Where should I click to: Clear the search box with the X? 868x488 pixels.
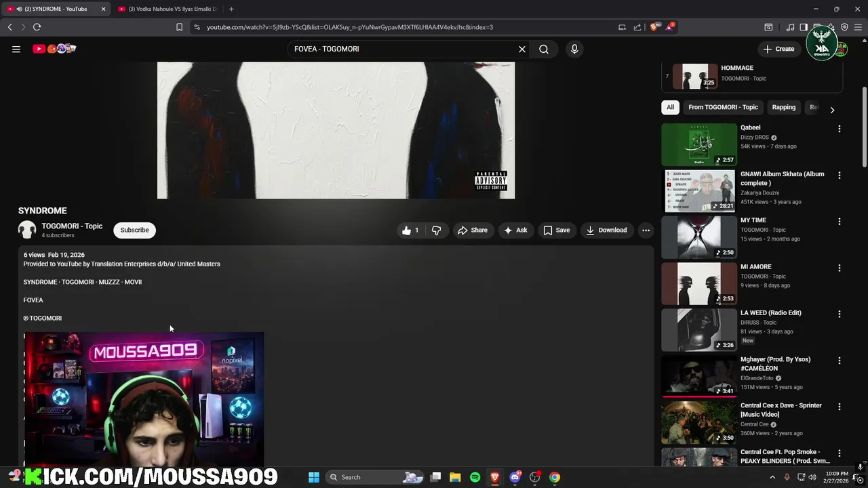pos(522,49)
